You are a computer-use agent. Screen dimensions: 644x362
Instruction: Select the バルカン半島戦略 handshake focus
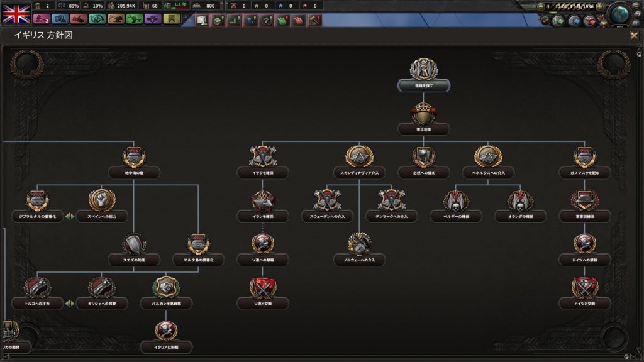[166, 293]
